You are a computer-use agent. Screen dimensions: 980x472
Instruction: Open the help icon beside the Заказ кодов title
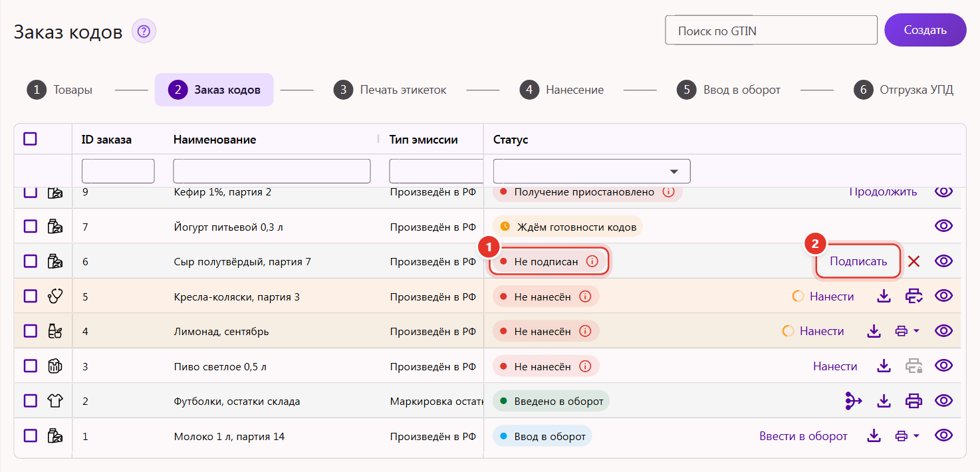coord(144,31)
